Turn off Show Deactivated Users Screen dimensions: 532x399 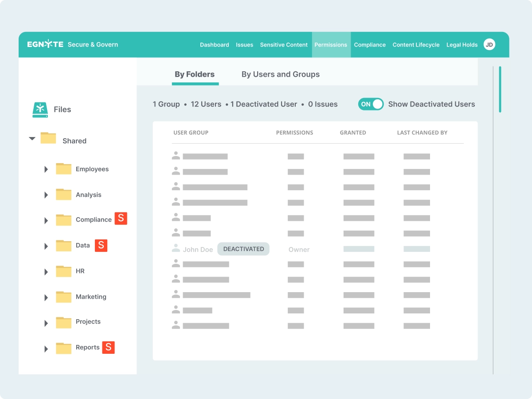371,104
